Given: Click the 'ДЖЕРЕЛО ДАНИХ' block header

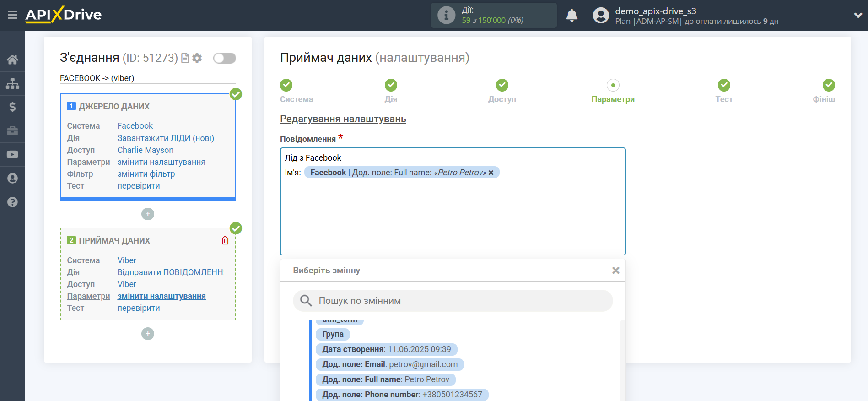Looking at the screenshot, I should coord(114,107).
